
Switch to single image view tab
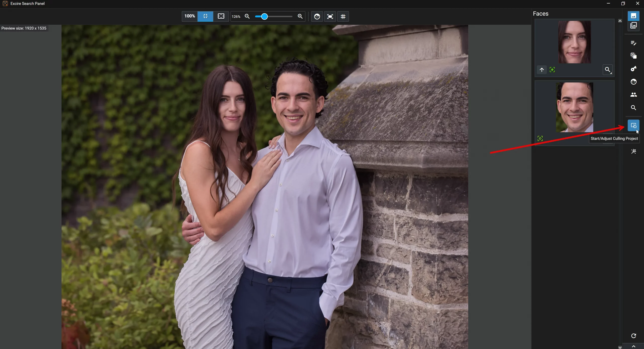point(633,16)
